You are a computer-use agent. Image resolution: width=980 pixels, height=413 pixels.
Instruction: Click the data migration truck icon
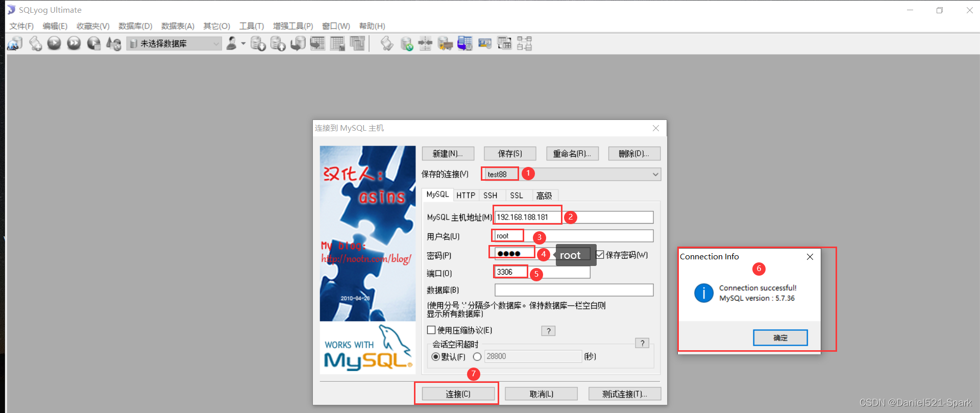click(445, 44)
